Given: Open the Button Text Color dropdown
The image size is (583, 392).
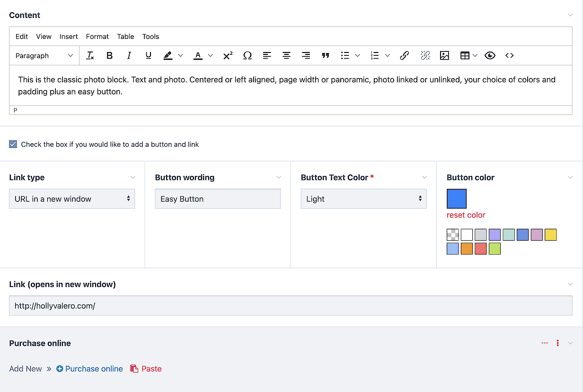Looking at the screenshot, I should [363, 199].
